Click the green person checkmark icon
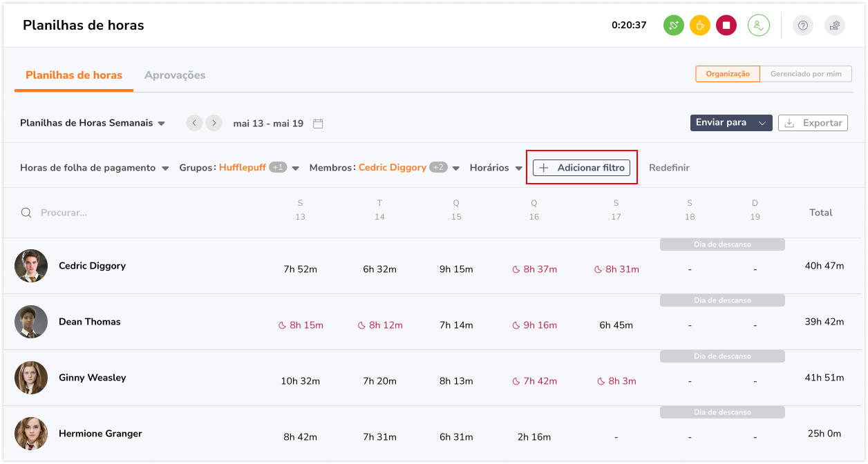Viewport: 868px width, 464px height. [758, 26]
